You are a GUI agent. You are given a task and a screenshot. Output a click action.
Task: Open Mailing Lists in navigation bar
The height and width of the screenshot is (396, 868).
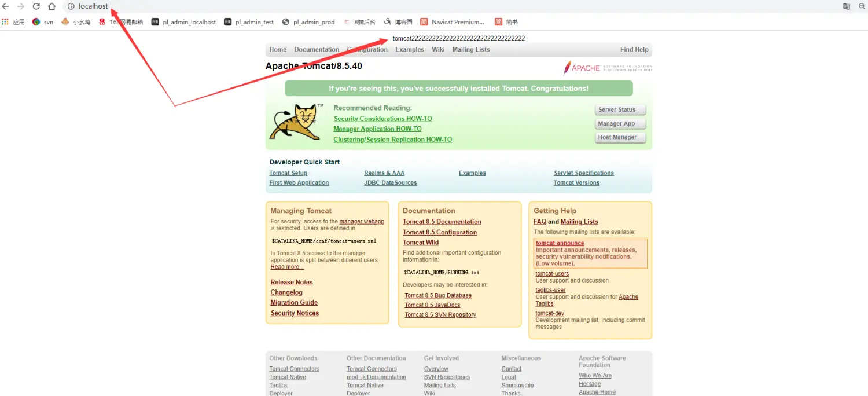tap(471, 50)
